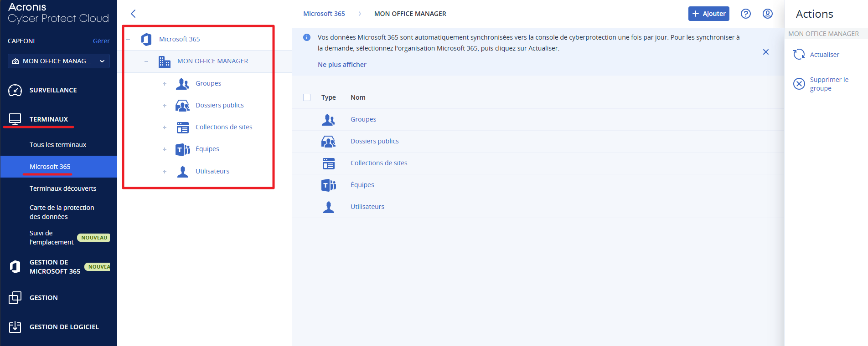Click the Gérer link
The width and height of the screenshot is (868, 346).
[x=101, y=41]
